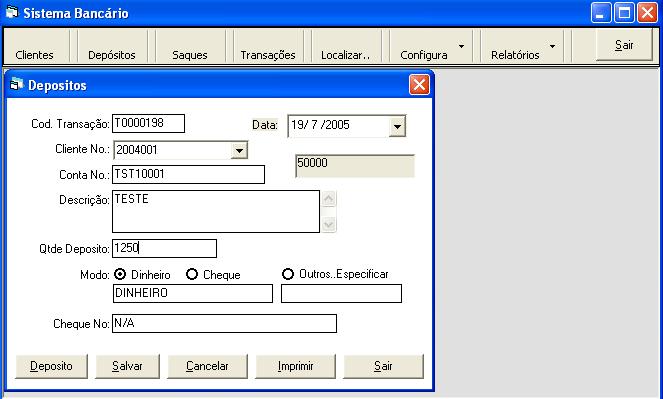This screenshot has width=663, height=399.
Task: Click the Cheque No field
Action: pos(225,323)
